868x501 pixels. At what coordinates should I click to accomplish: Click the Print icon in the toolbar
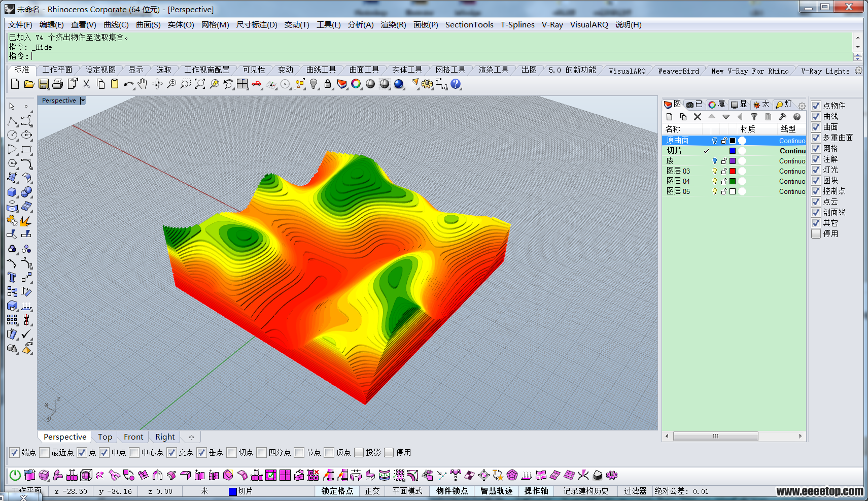click(58, 84)
